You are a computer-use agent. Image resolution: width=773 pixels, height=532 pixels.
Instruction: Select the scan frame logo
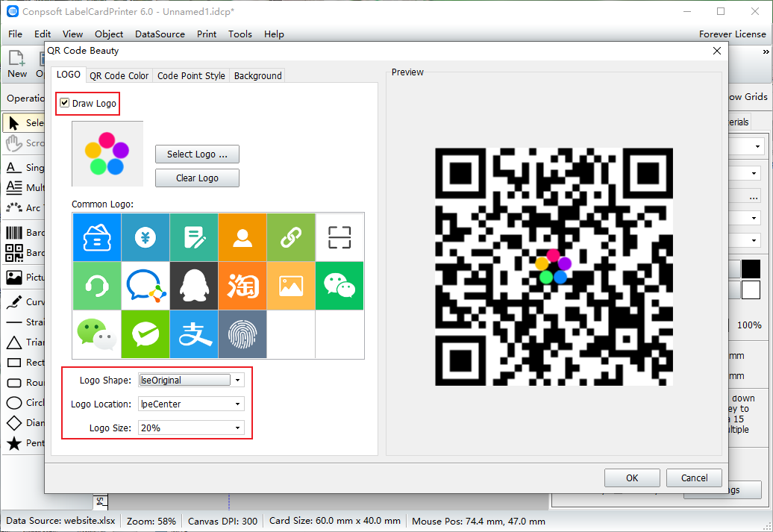tap(339, 237)
